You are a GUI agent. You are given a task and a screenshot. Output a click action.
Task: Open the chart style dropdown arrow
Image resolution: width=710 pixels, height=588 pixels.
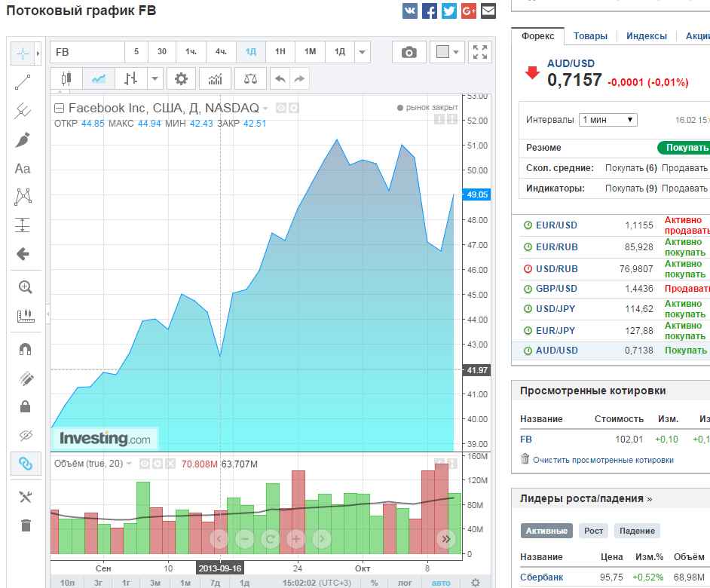click(155, 79)
